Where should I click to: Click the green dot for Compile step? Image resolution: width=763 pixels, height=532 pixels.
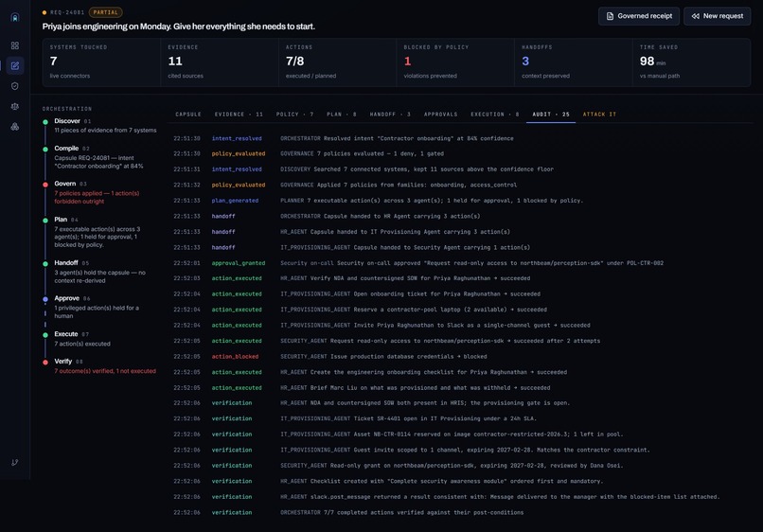[x=45, y=149]
